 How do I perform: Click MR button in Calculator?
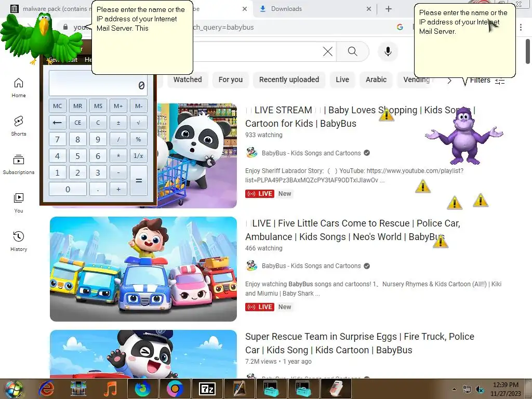78,106
